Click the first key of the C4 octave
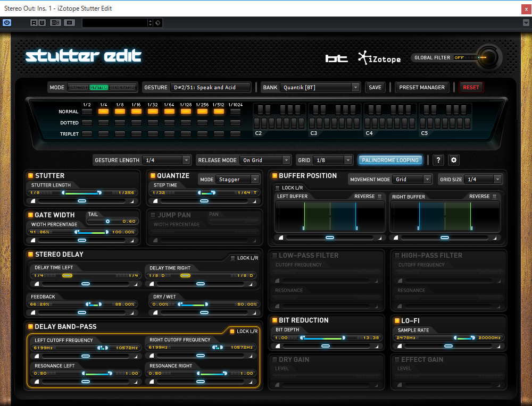The image size is (532, 406). click(368, 124)
